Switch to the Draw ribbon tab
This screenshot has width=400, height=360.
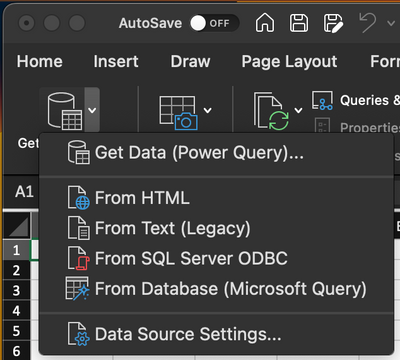[190, 62]
